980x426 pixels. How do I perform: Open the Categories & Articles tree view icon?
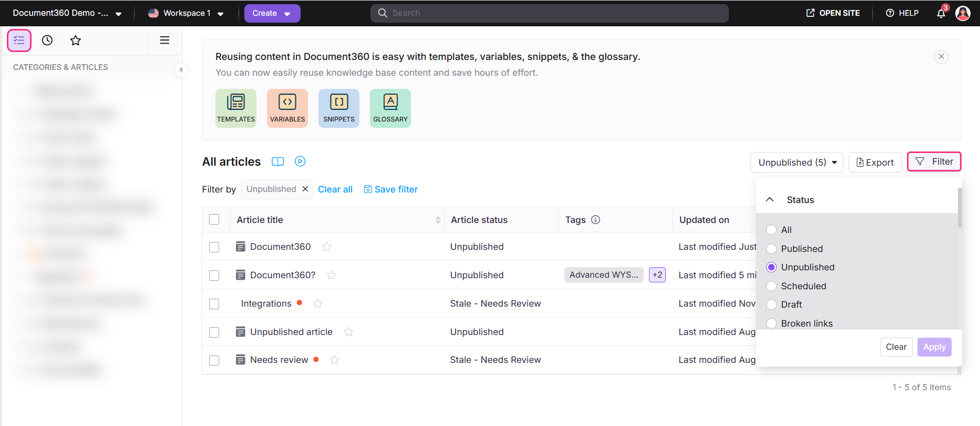[19, 40]
